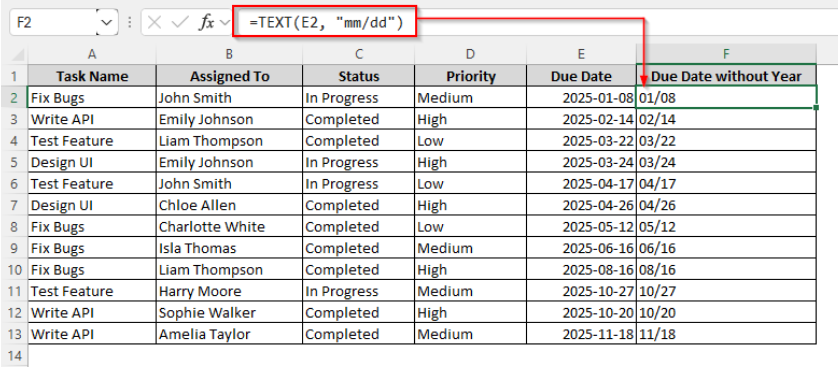
Task: Click the Cancel X icon in formula bar
Action: coord(154,22)
